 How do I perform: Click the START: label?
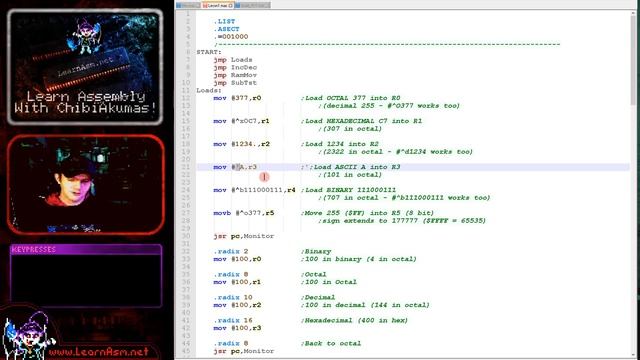[x=209, y=52]
